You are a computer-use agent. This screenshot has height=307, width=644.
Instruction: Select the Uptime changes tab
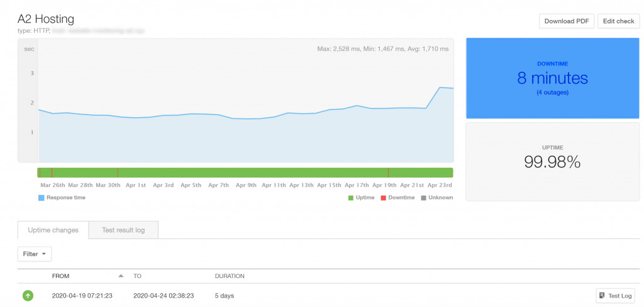point(53,230)
